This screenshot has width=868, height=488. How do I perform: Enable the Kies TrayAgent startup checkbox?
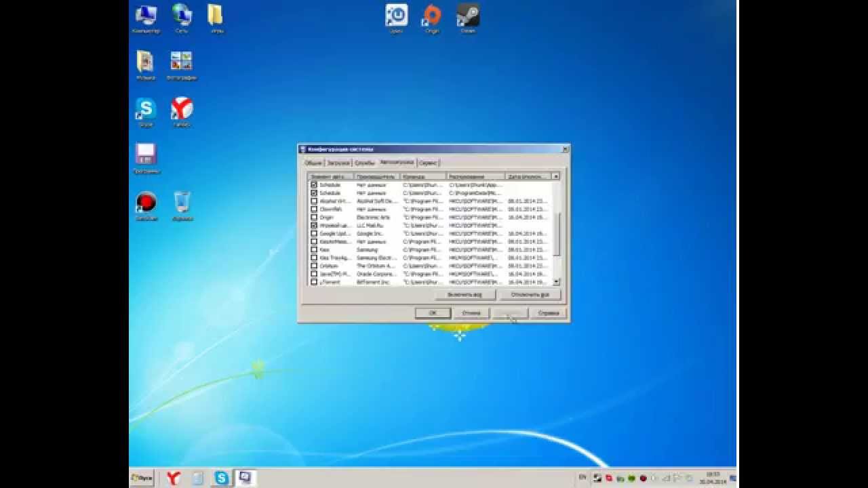tap(314, 258)
